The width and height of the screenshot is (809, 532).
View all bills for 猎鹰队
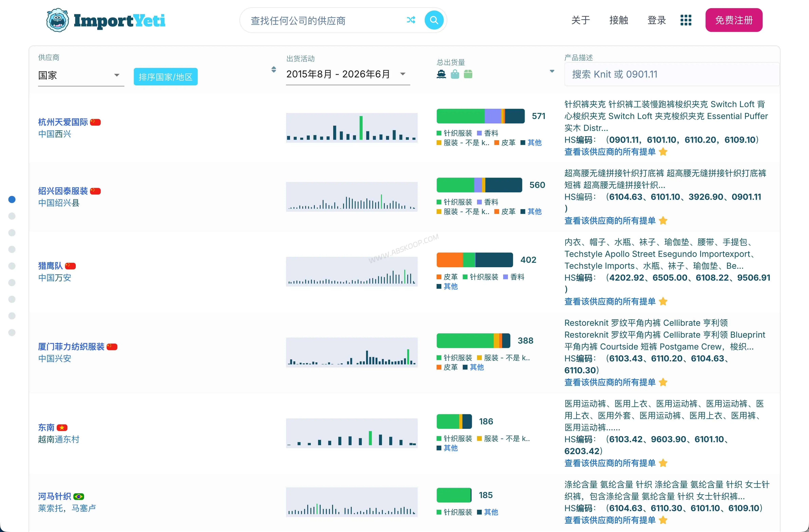610,302
